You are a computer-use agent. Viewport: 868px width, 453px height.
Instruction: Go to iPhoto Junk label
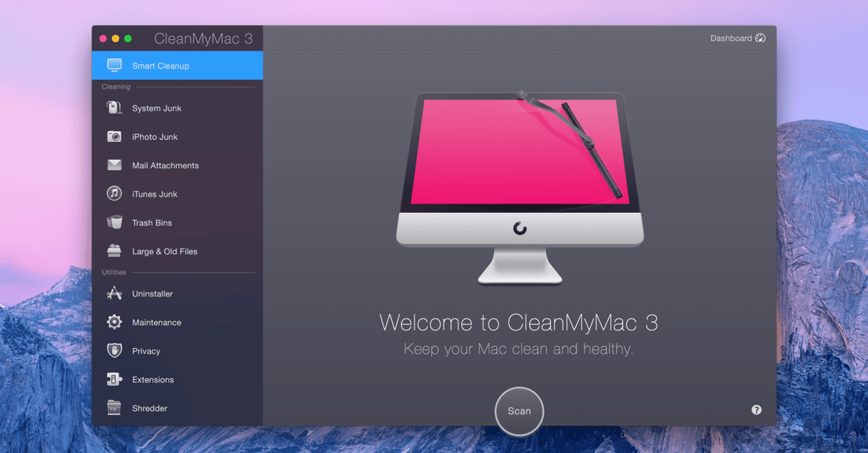[x=155, y=137]
